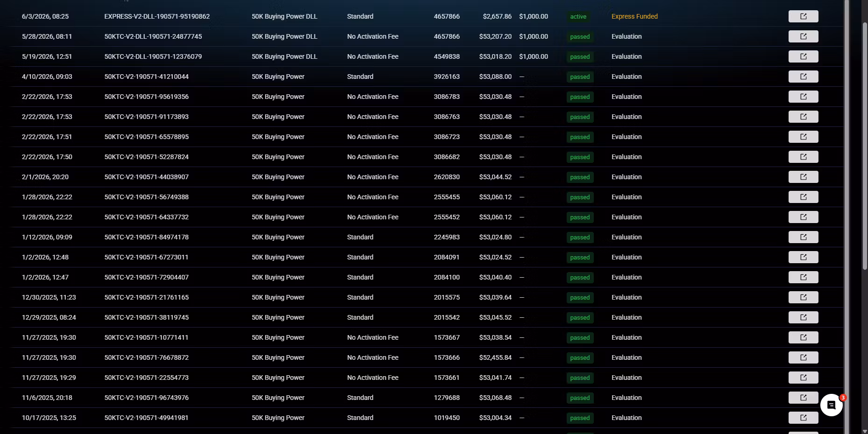Open external link for EXPRESS-V2-DLL-190571-95190862 account
Screen dimensions: 868x434
tap(803, 16)
